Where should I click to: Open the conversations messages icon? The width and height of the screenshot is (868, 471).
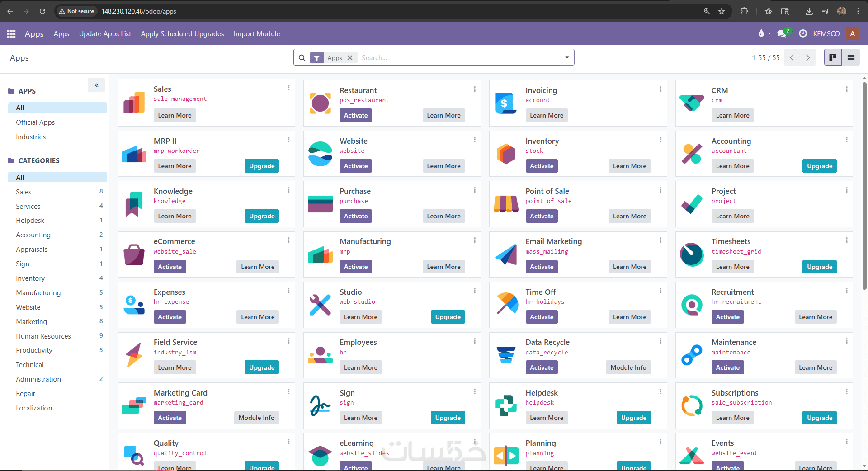tap(782, 33)
